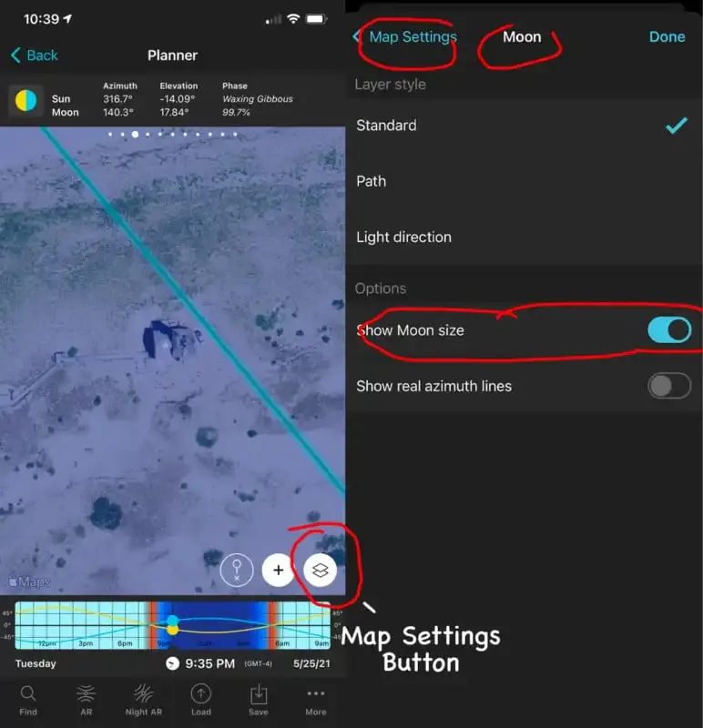Open the Night AR tab
The image size is (703, 728).
[143, 699]
